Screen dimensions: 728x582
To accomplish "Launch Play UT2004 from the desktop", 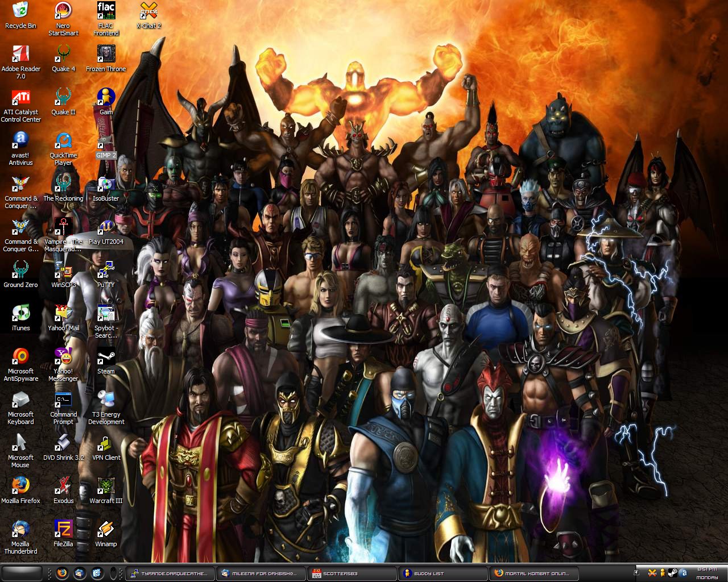I will click(106, 231).
